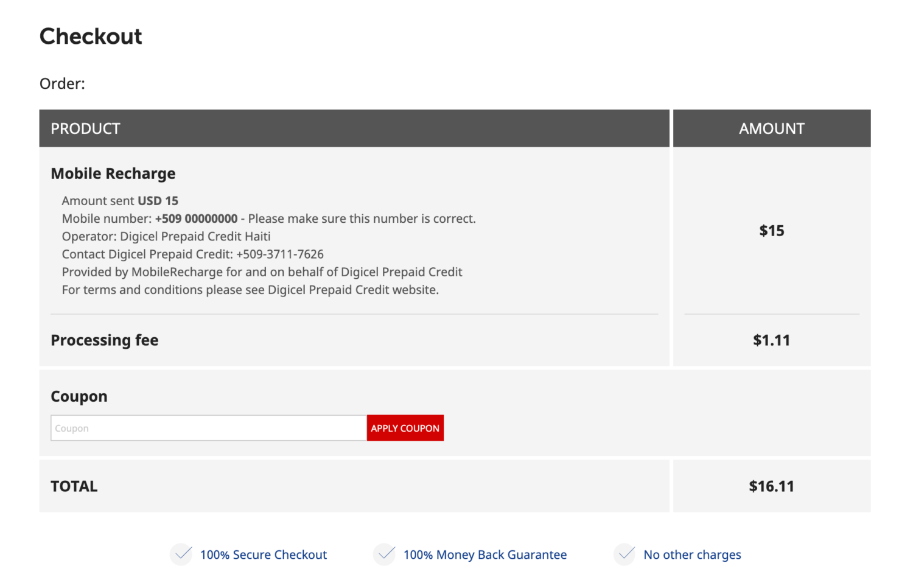
Task: Click the Coupon section label
Action: [x=79, y=396]
